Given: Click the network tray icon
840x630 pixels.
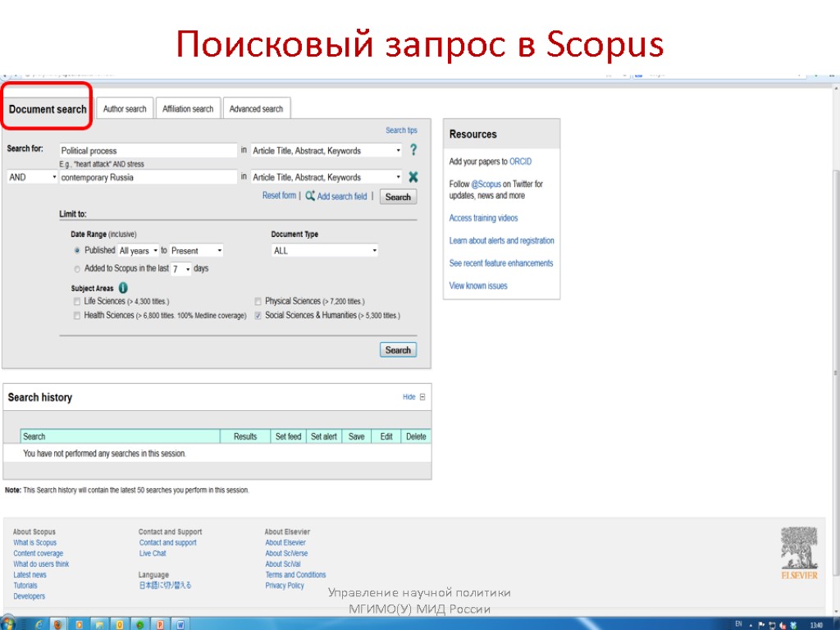Looking at the screenshot, I should click(x=772, y=625).
